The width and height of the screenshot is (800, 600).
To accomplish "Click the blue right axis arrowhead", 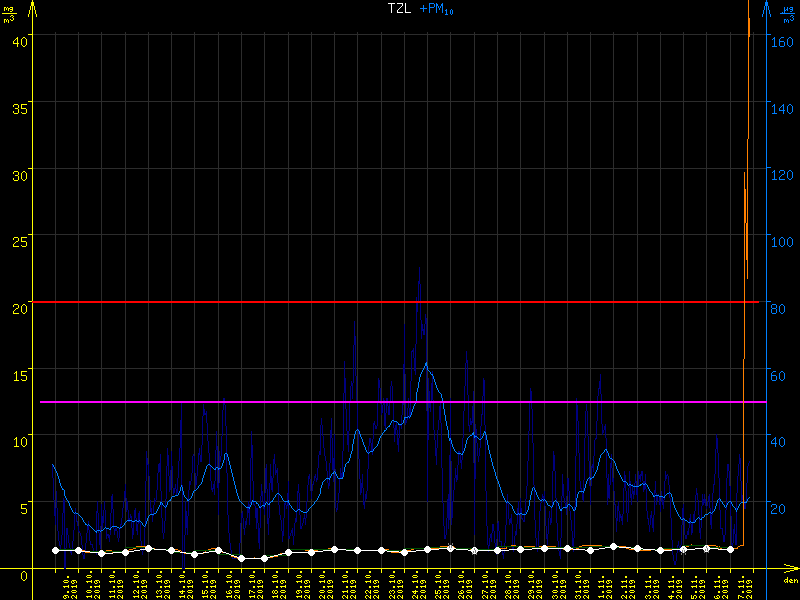I will click(x=767, y=8).
